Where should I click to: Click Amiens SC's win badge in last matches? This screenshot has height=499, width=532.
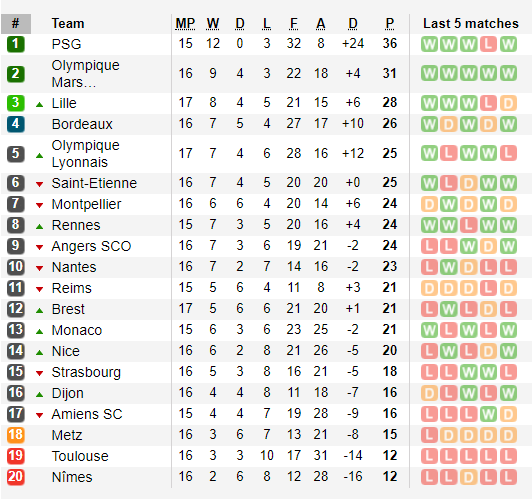coord(488,414)
